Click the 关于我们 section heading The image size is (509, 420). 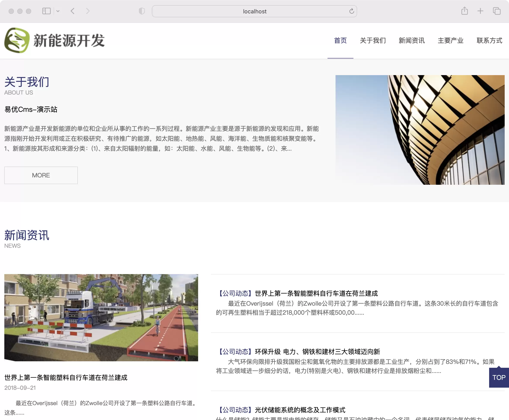[27, 82]
